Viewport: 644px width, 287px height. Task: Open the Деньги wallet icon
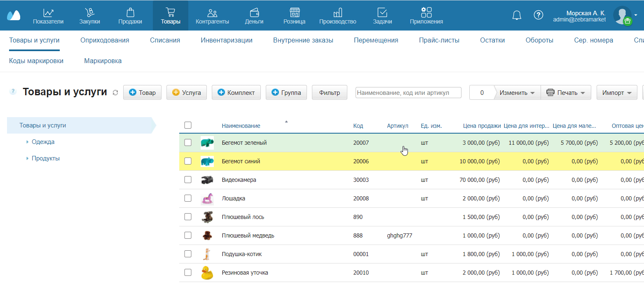click(x=254, y=13)
